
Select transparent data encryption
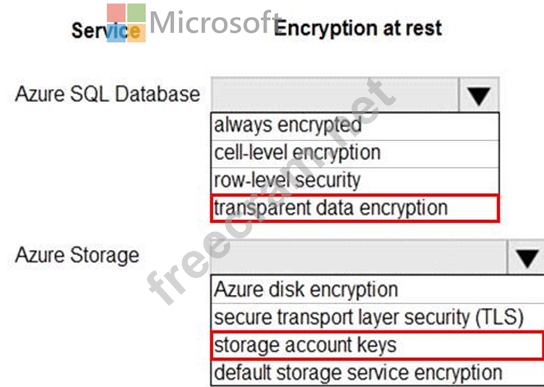[355, 208]
